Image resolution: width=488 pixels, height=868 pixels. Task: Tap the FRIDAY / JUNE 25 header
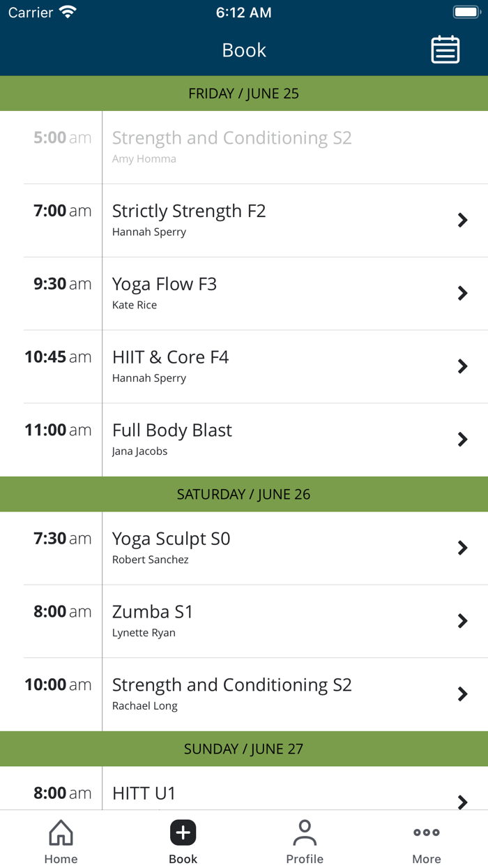244,93
